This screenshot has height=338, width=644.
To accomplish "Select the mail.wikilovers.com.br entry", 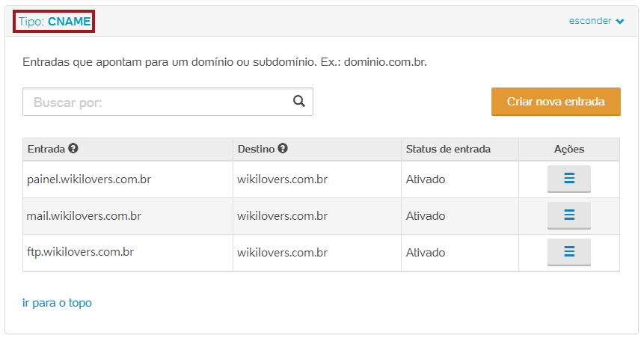I will (x=84, y=216).
